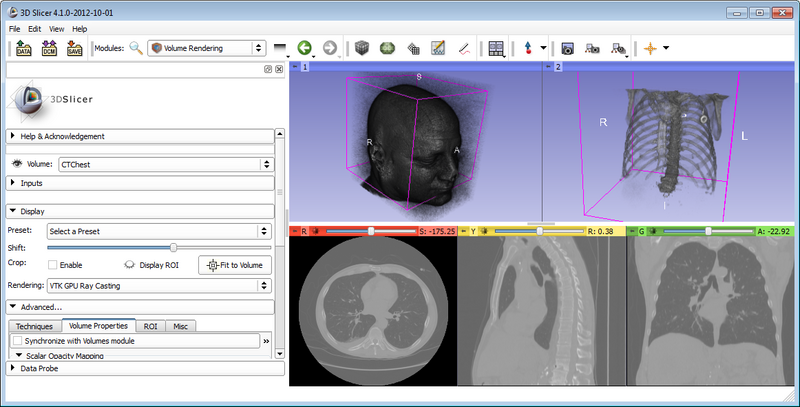Pin the Red slice view controller
Screen dimensions: 800x407
(x=294, y=231)
